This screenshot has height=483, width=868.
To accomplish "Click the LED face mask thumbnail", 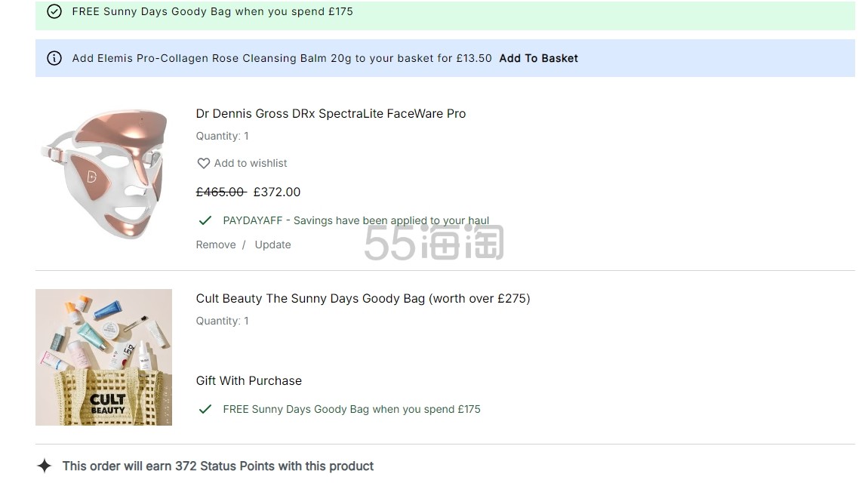I will point(104,174).
